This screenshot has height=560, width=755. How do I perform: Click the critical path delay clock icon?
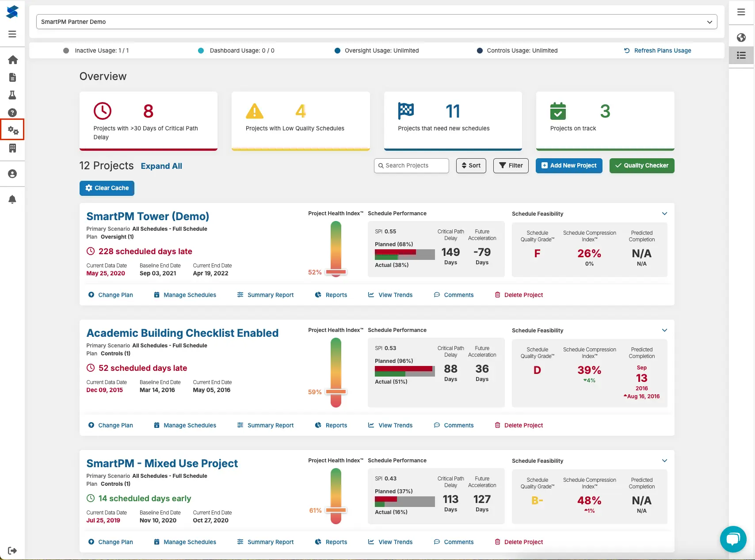[x=103, y=111]
